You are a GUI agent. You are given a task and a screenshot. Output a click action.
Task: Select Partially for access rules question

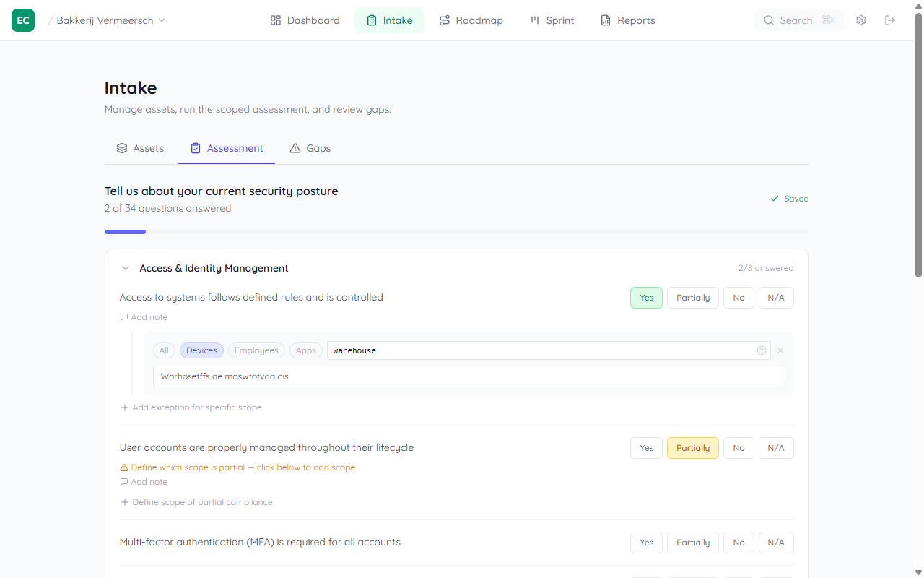coord(692,298)
